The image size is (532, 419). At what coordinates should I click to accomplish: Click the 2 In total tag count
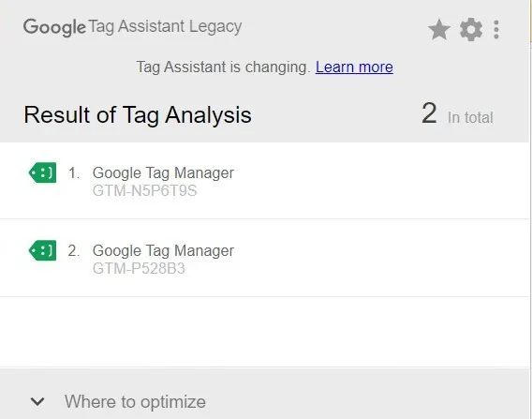tap(457, 114)
